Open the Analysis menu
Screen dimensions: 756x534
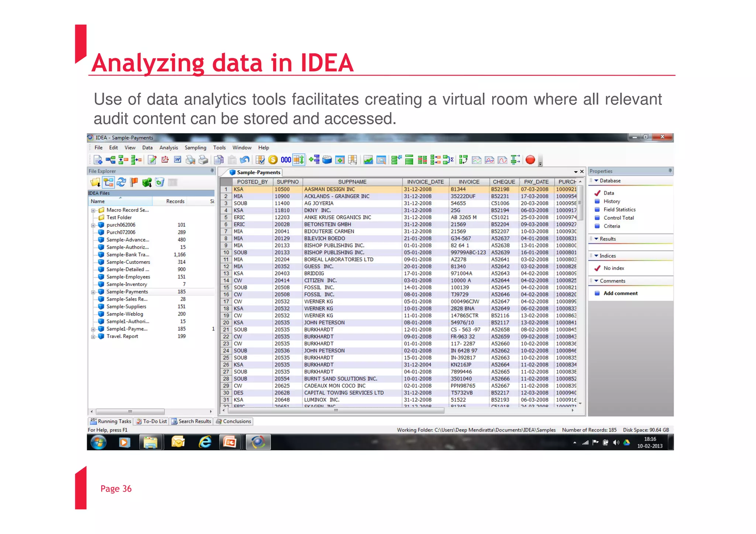[169, 148]
